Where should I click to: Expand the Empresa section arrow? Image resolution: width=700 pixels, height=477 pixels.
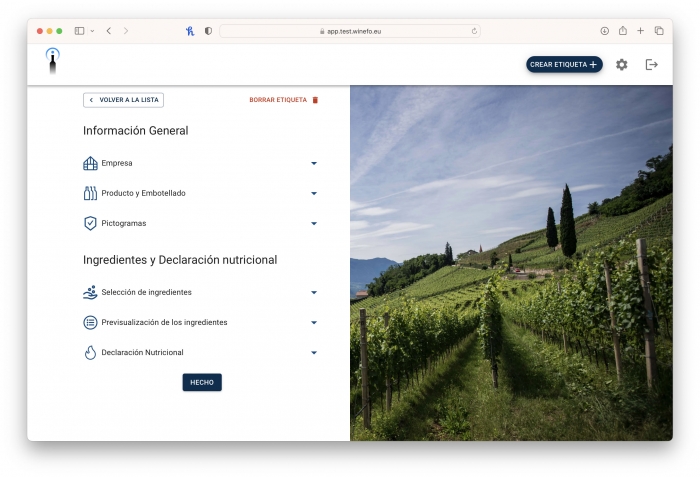(x=314, y=163)
